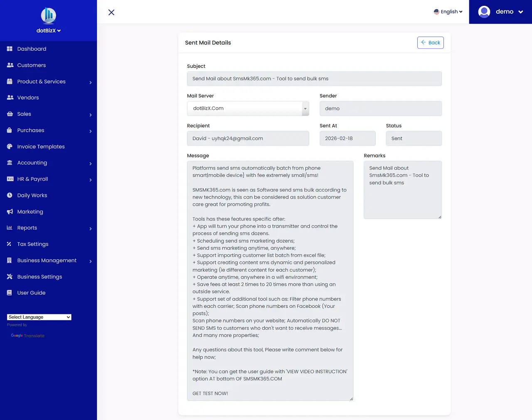
Task: Click the Back button
Action: pos(430,42)
